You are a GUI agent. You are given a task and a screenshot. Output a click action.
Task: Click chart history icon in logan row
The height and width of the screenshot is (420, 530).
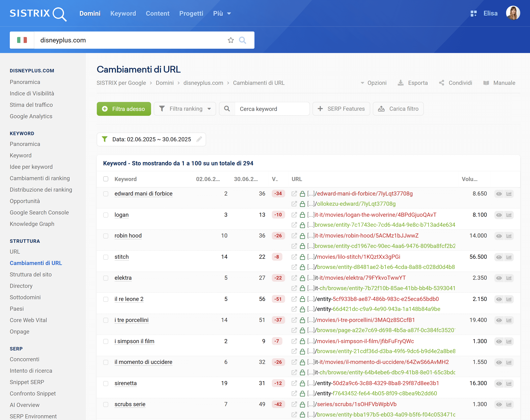click(509, 215)
